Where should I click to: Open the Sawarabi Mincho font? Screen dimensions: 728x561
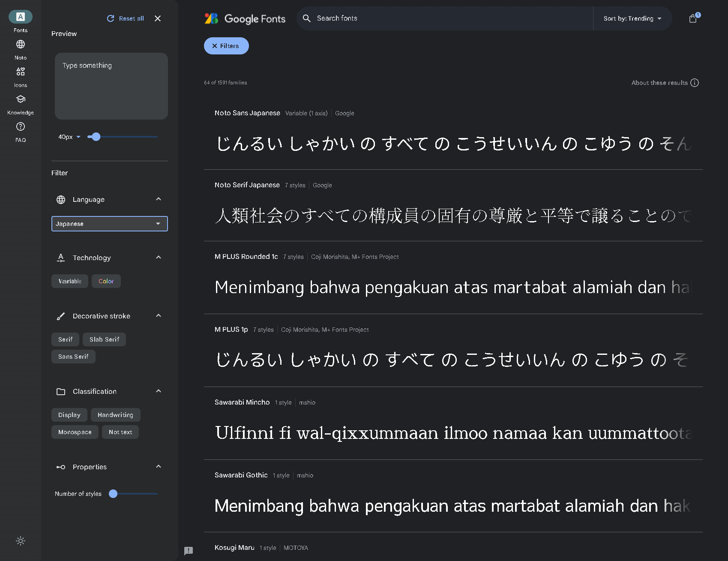(242, 402)
